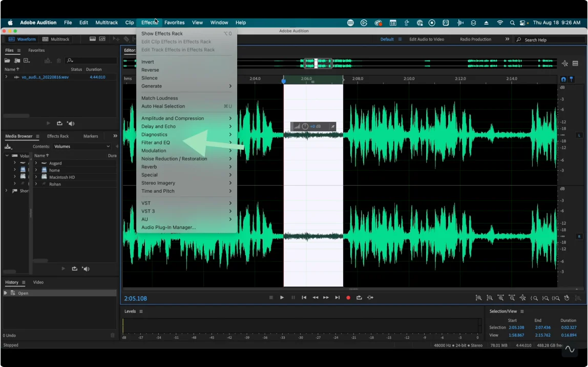Switch to Video tab near History
This screenshot has width=588, height=367.
coord(38,282)
